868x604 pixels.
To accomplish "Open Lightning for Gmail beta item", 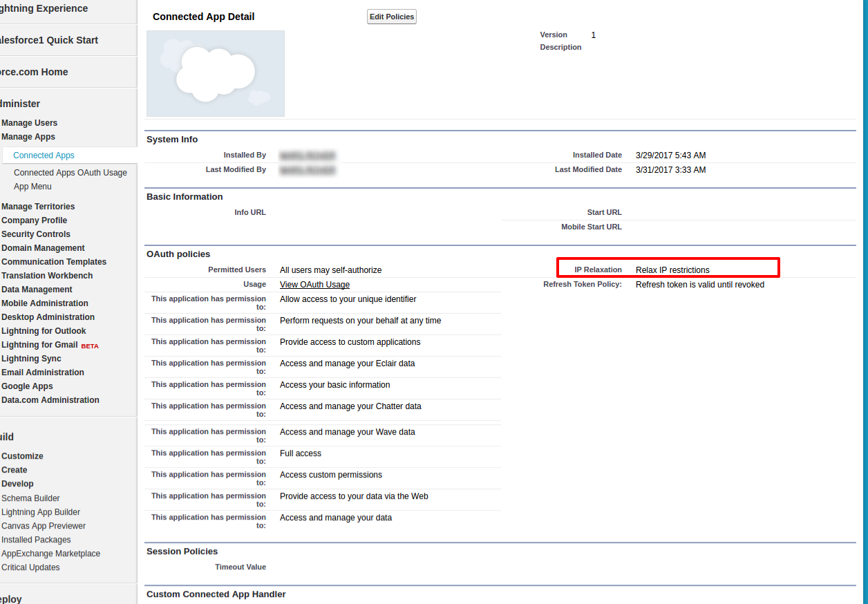I will (39, 345).
